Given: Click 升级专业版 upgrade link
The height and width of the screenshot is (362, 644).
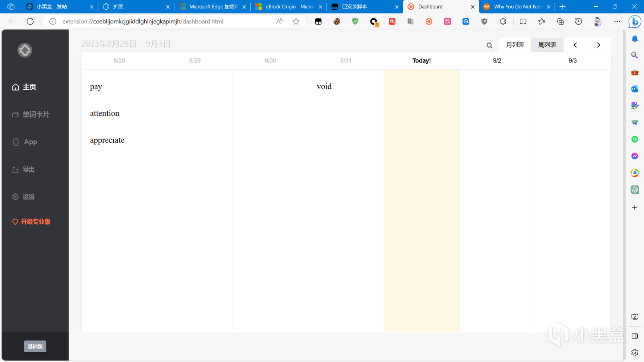Looking at the screenshot, I should point(31,222).
